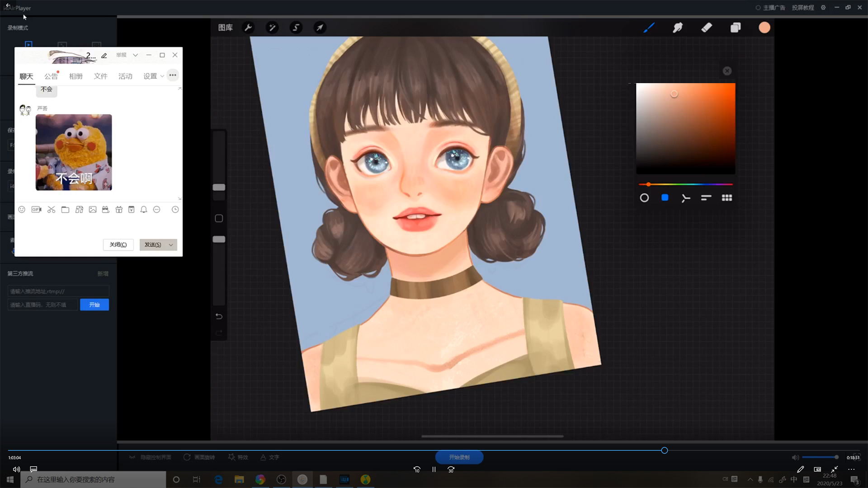This screenshot has height=488, width=868.
Task: Select the Selection S-shaped tool
Action: (x=296, y=28)
